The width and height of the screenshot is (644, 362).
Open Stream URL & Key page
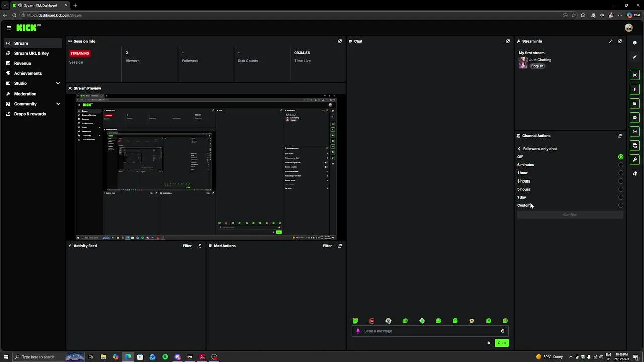click(x=33, y=53)
